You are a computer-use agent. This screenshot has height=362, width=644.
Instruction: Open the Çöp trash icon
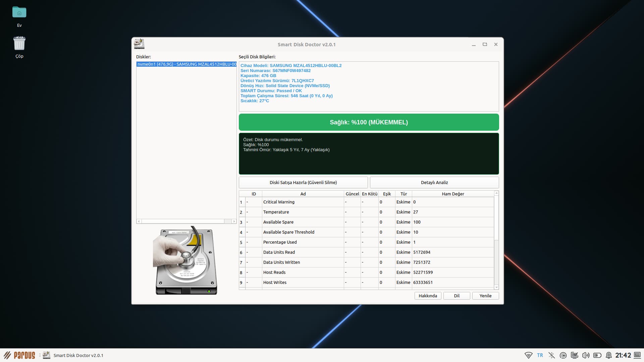pos(19,44)
